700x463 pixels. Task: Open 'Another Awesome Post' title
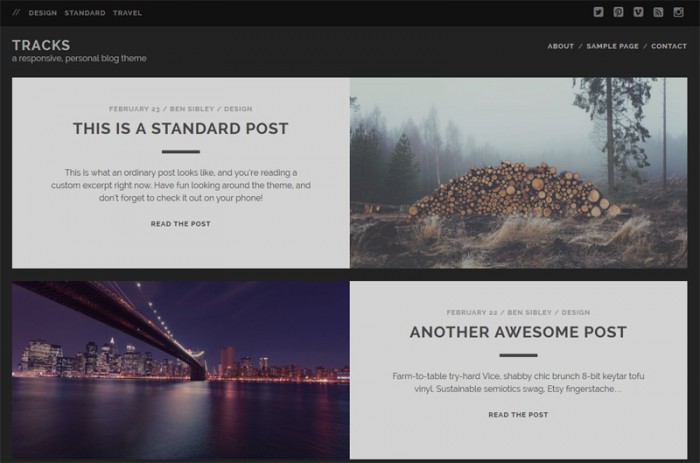518,332
